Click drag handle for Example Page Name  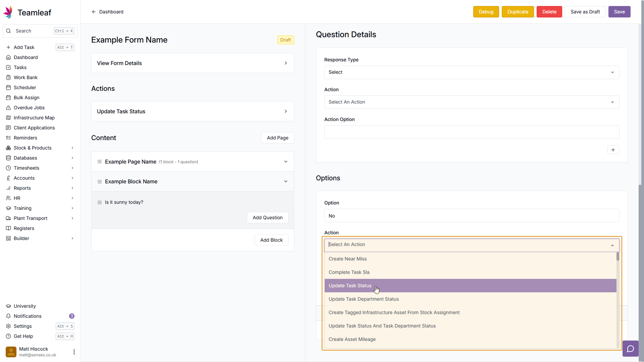(x=100, y=162)
